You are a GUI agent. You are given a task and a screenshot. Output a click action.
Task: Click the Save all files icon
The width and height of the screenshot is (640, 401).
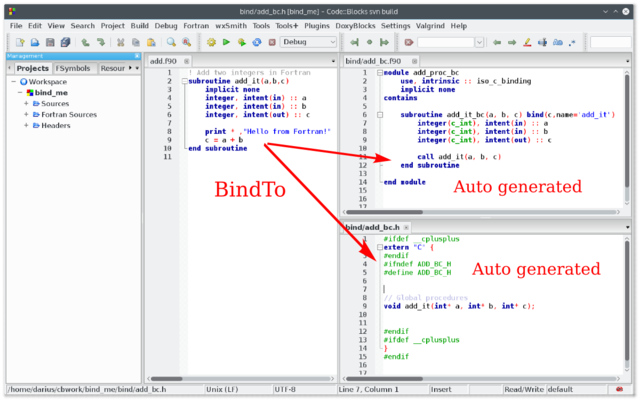65,42
